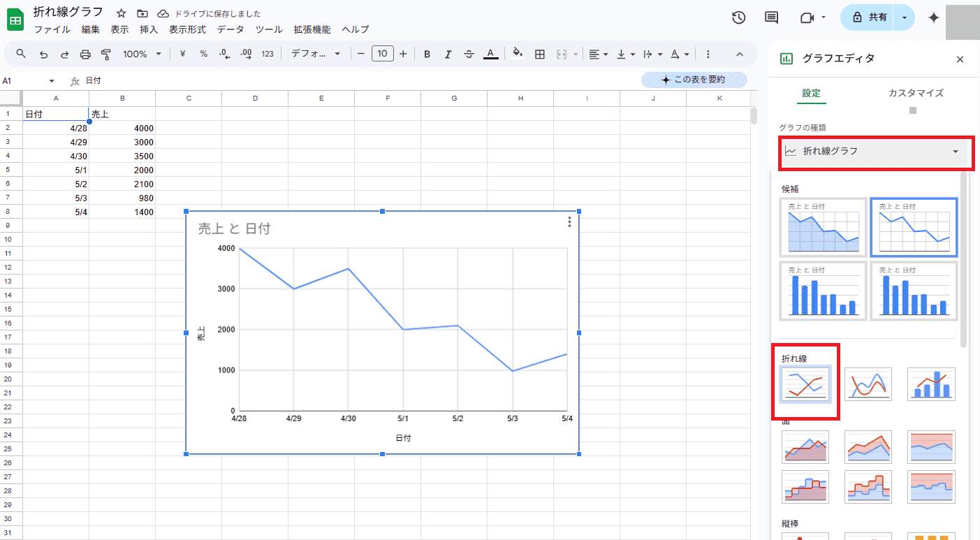Open version history clock icon
The image size is (980, 540).
coord(738,17)
